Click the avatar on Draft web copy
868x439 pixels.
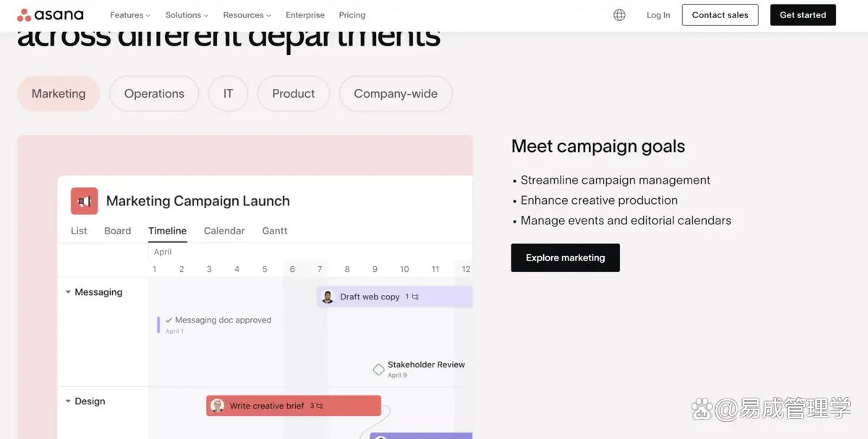[328, 297]
